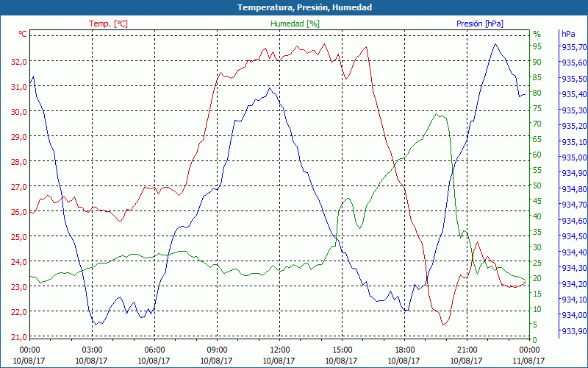Click the chart title 'Temperatura, Presión, Humedad'
Screen dimensions: 588x368
(304, 7)
